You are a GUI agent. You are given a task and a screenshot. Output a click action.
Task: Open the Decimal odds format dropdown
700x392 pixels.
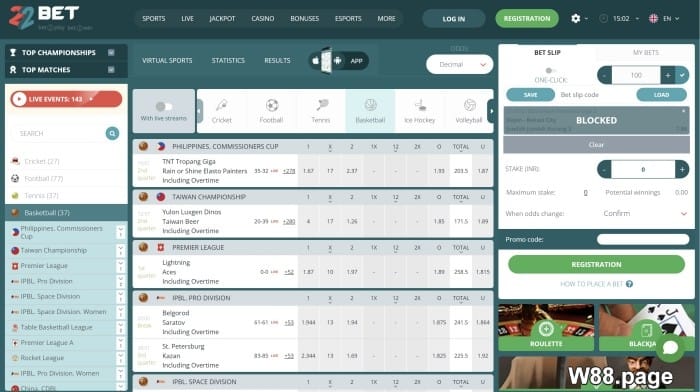coord(459,65)
